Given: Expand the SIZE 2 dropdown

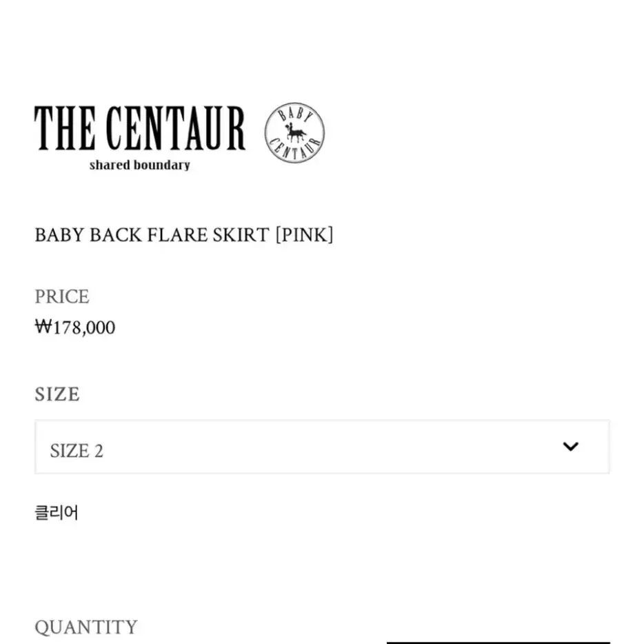Looking at the screenshot, I should click(x=323, y=447).
